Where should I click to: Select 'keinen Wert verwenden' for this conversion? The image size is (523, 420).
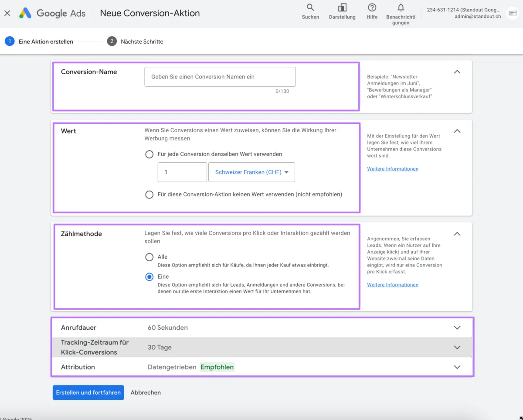[149, 195]
